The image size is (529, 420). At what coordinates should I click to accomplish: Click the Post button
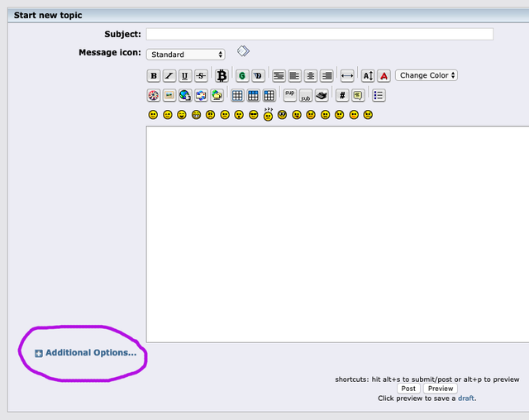[x=408, y=389]
